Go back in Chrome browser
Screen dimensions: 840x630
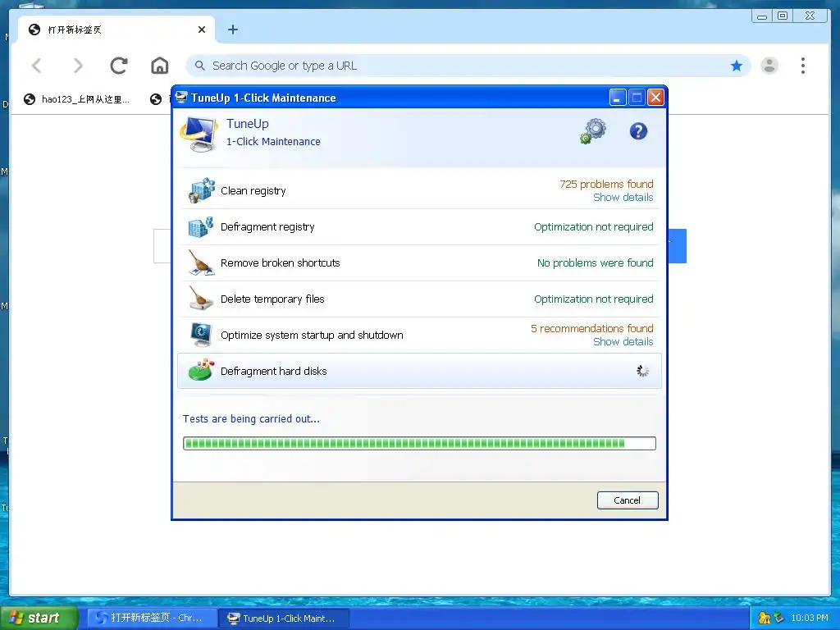tap(36, 66)
